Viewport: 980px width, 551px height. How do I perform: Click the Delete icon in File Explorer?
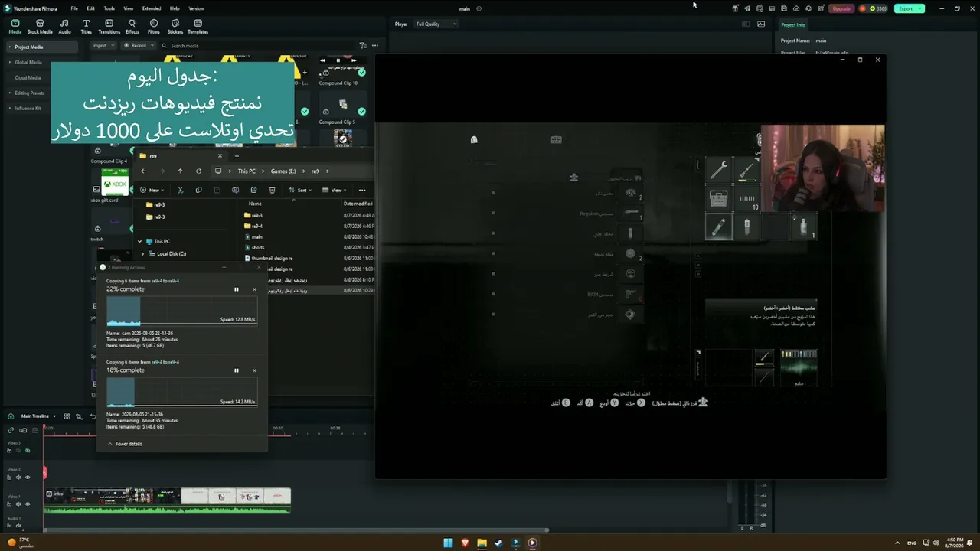coord(272,190)
